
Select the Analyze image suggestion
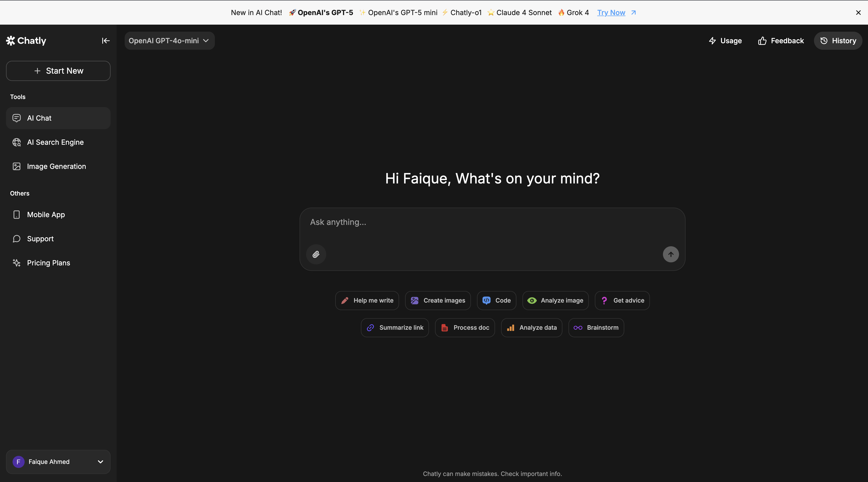(555, 300)
